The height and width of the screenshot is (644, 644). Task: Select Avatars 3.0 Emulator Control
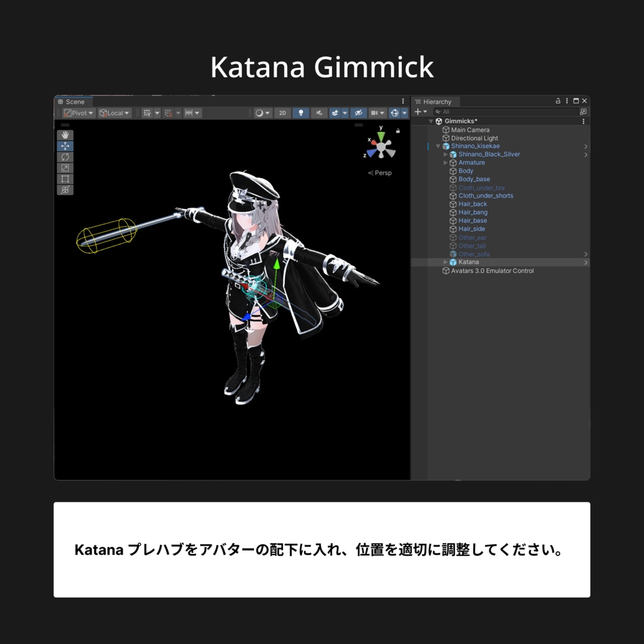[488, 270]
